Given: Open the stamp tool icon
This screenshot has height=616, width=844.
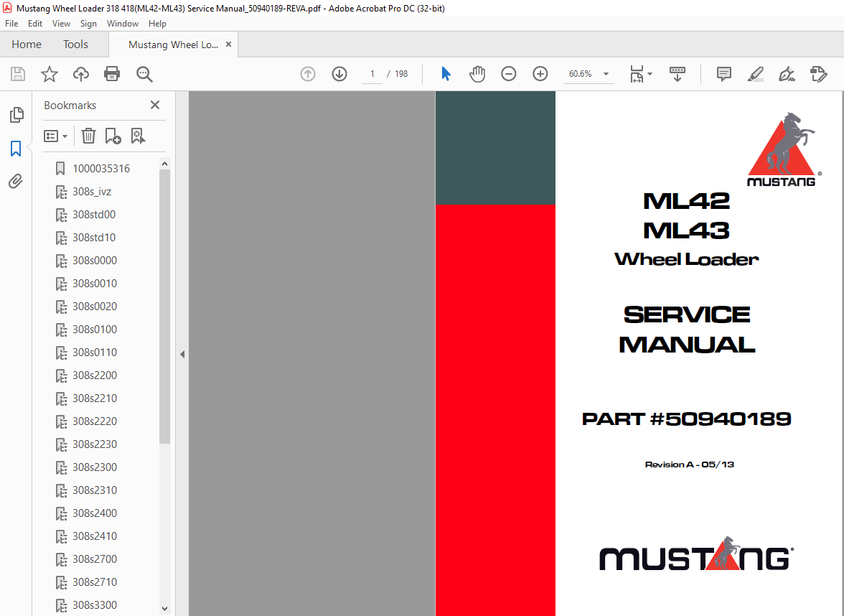Looking at the screenshot, I should pos(818,74).
